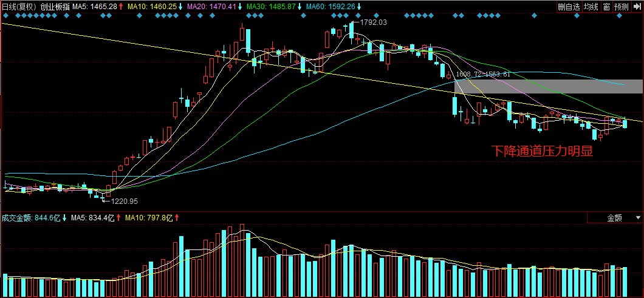Click the 日线(复权) period label
644x298 pixels.
click(x=19, y=7)
